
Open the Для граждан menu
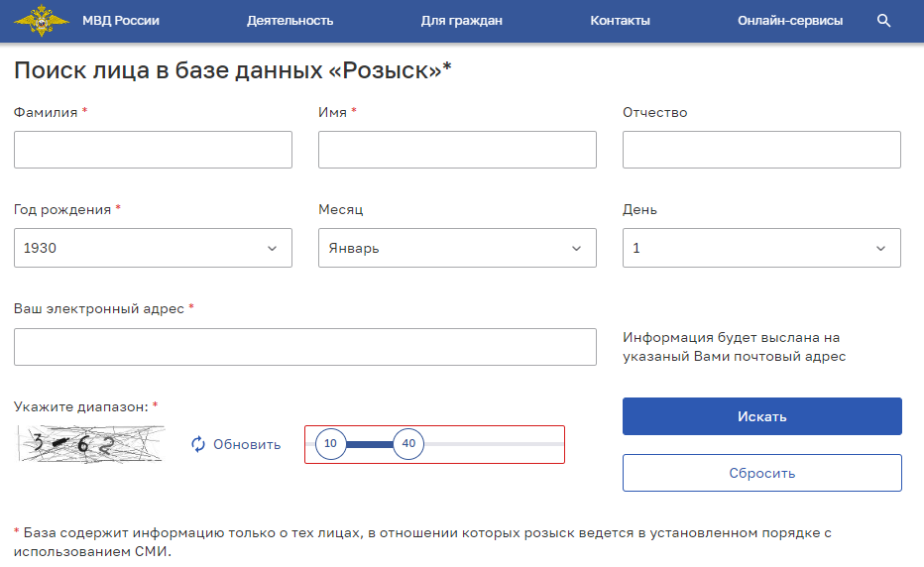coord(461,21)
